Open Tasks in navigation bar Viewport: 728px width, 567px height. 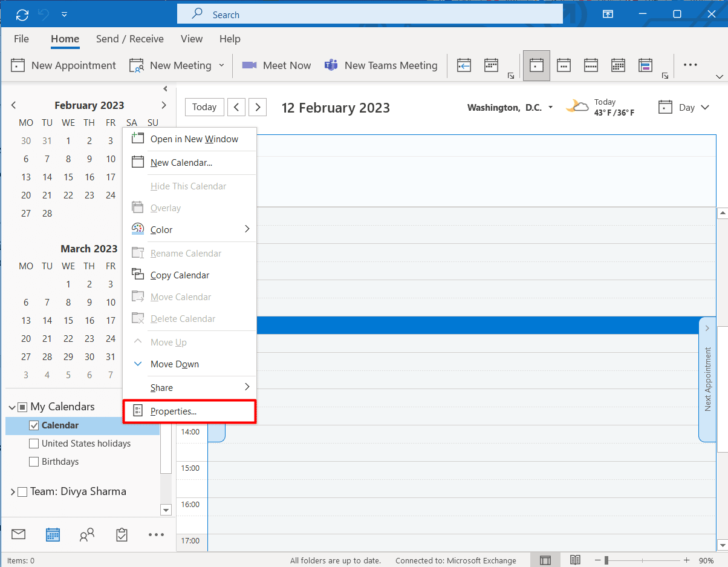[x=122, y=534]
